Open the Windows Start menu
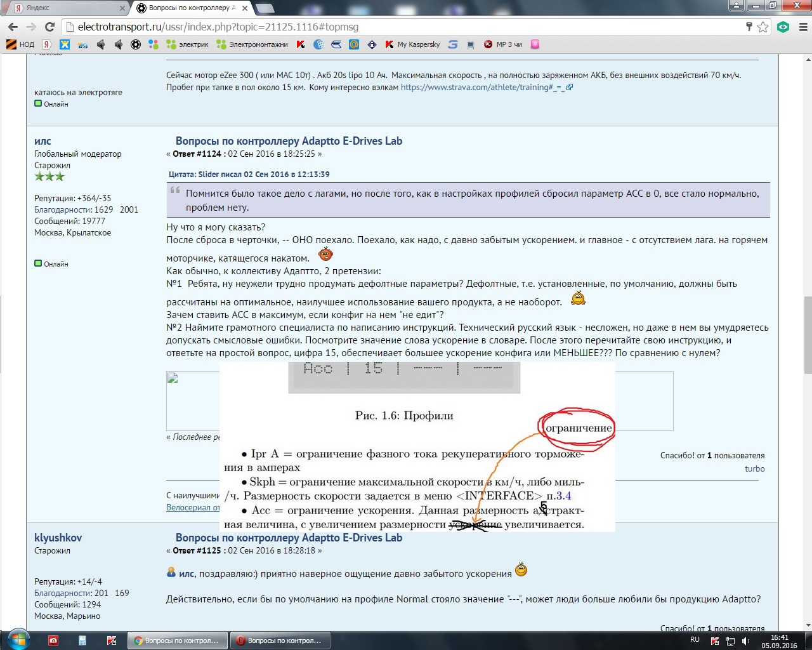812x650 pixels. click(17, 639)
